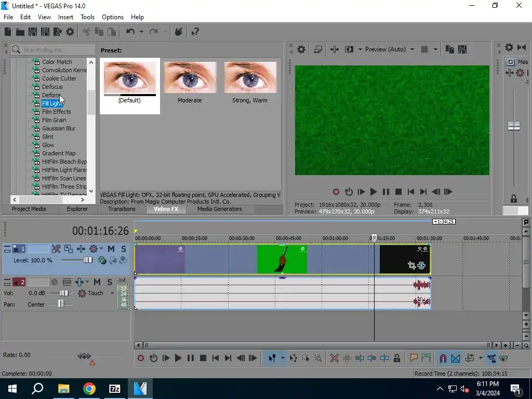Open the Touch automation mode dropdown

point(112,293)
